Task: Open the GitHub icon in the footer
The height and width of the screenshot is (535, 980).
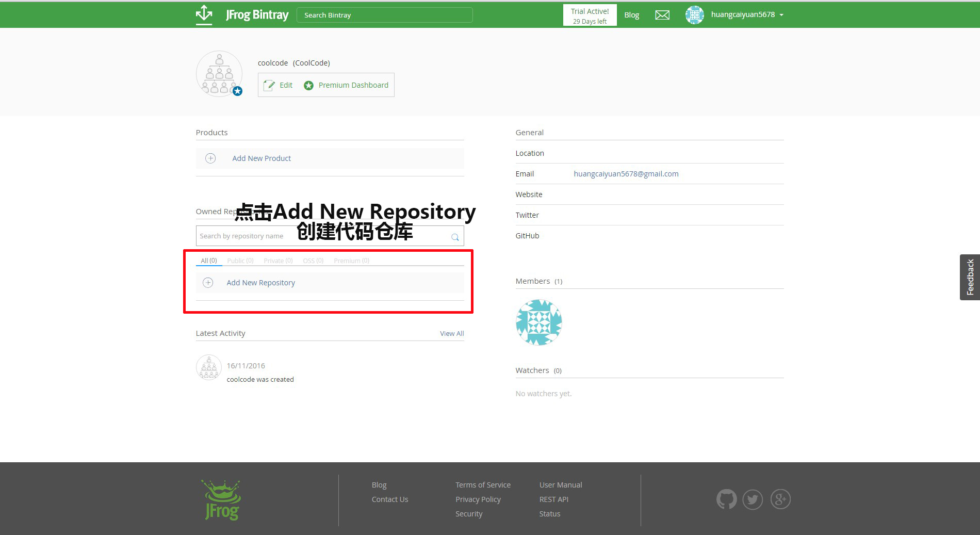Action: click(x=726, y=499)
